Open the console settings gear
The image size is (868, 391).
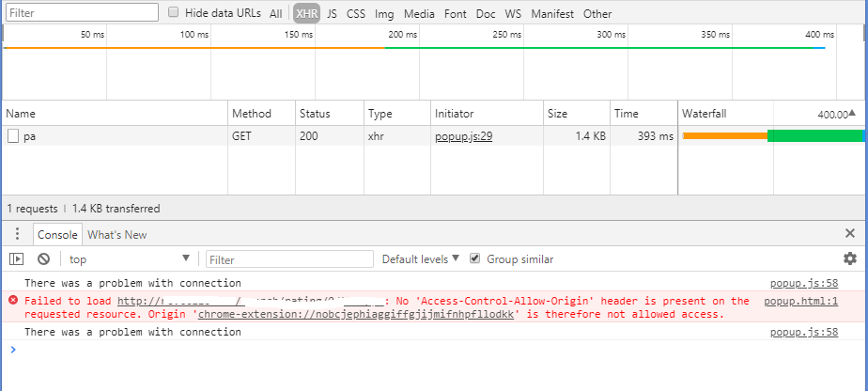[x=850, y=258]
